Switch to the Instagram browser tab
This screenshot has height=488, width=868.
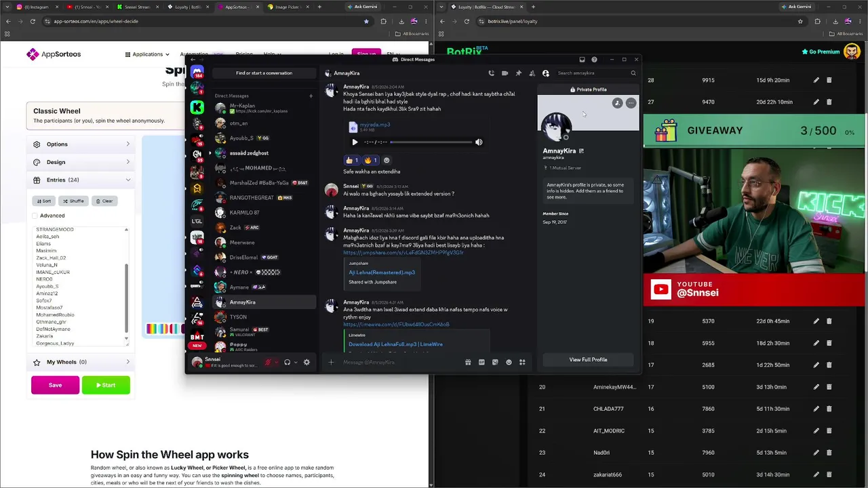pyautogui.click(x=36, y=7)
